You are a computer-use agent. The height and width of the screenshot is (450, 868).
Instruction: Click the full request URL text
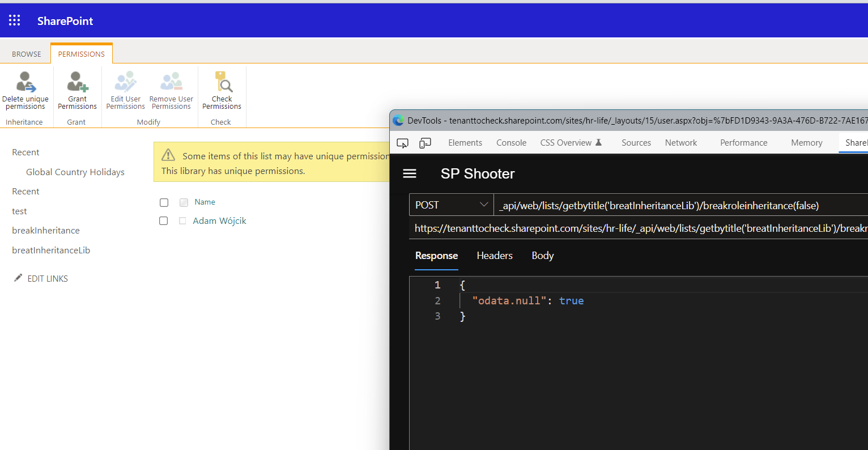pos(641,228)
